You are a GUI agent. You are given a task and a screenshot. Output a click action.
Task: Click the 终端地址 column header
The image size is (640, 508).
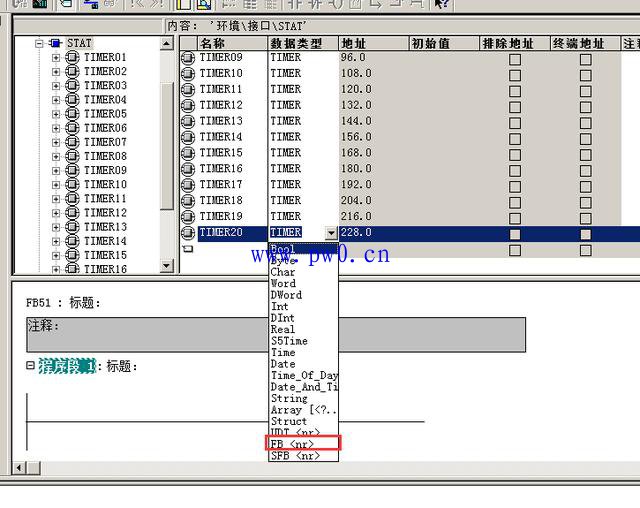(x=585, y=43)
